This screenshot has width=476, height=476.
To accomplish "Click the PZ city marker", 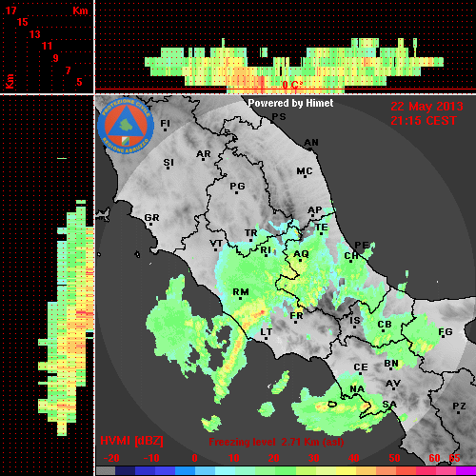I will tap(459, 407).
